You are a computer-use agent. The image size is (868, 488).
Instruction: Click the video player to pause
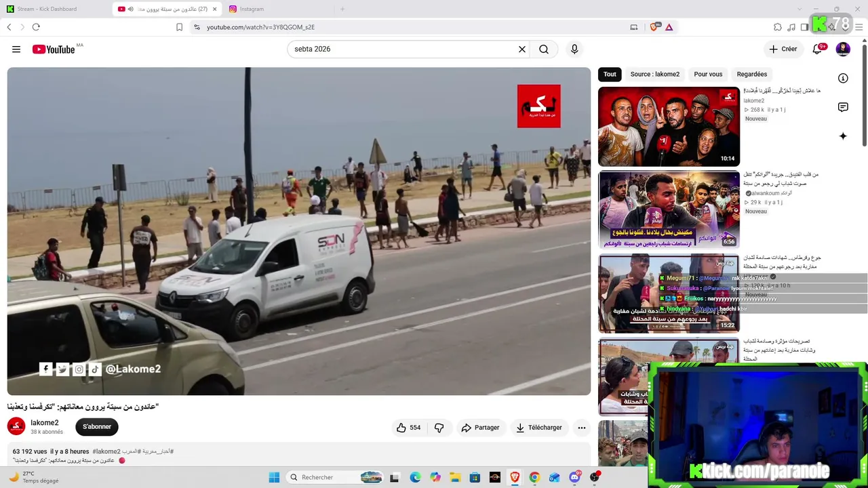tap(298, 231)
